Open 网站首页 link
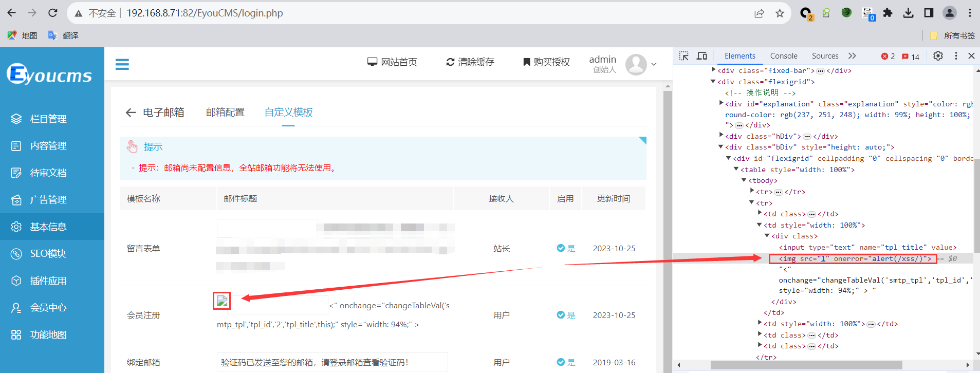Image resolution: width=980 pixels, height=373 pixels. click(x=392, y=62)
